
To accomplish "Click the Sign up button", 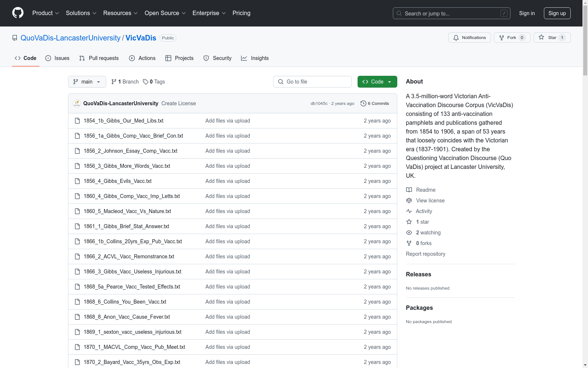I will coord(557,13).
